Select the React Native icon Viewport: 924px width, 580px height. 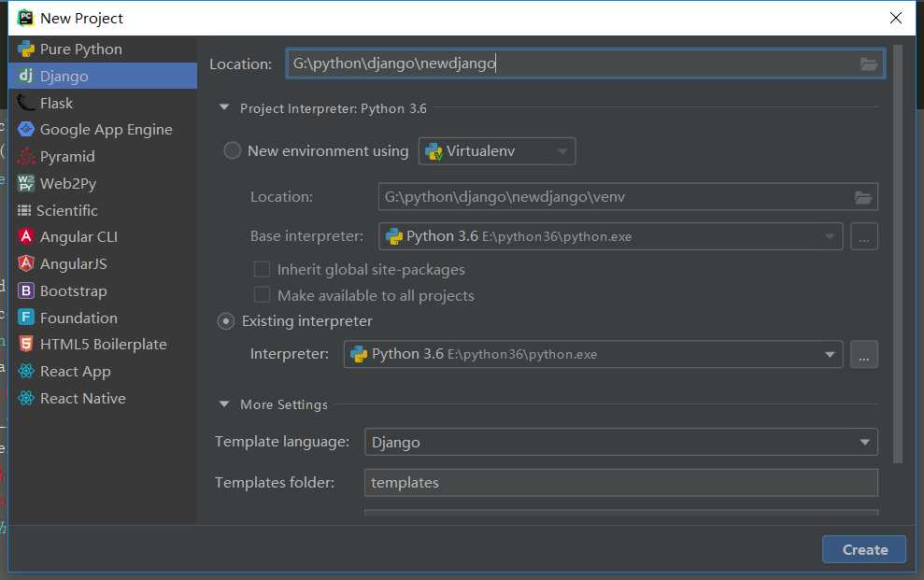point(26,398)
